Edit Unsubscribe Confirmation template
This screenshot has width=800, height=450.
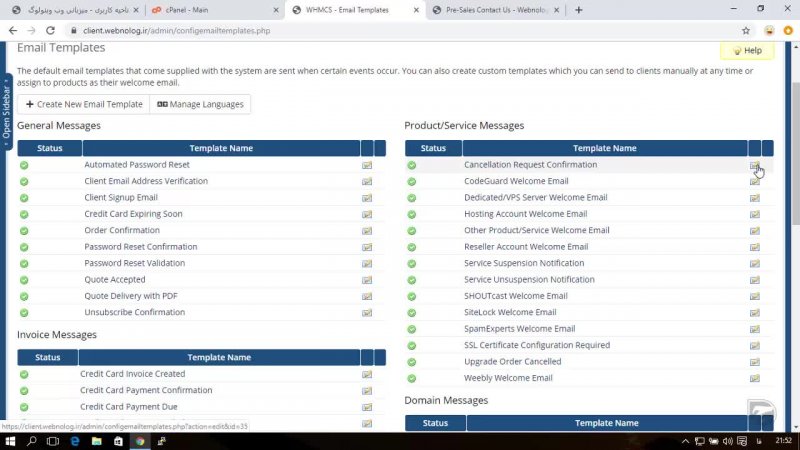pyautogui.click(x=367, y=313)
